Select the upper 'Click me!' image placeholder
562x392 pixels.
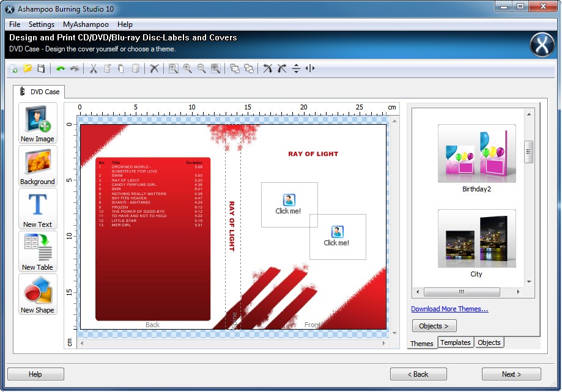pos(289,205)
